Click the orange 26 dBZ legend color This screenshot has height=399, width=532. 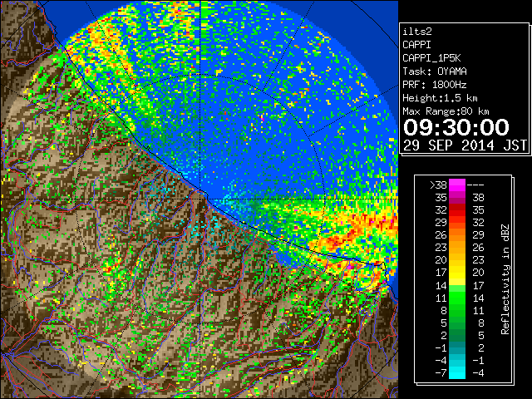coord(457,234)
